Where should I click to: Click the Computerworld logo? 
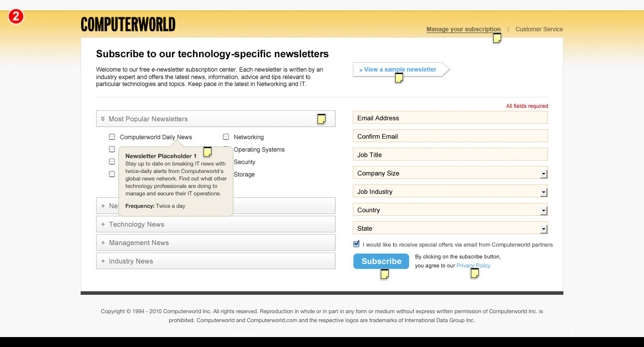pyautogui.click(x=128, y=24)
